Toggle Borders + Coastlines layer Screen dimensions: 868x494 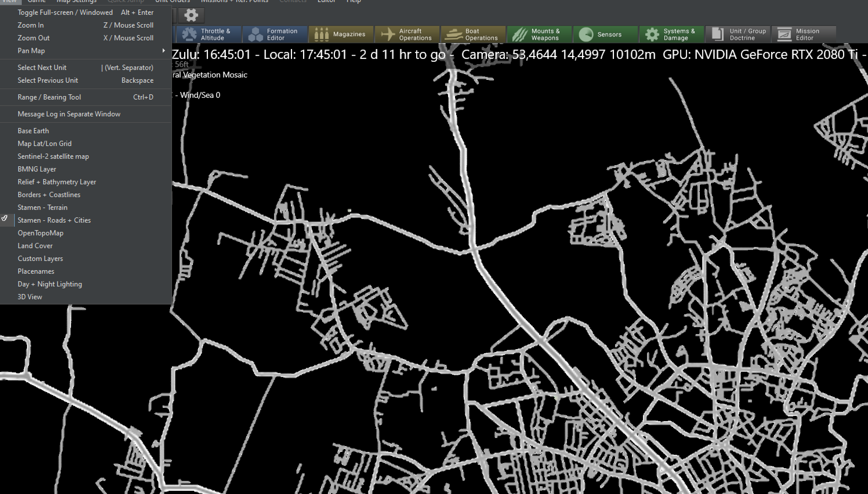[x=86, y=195]
